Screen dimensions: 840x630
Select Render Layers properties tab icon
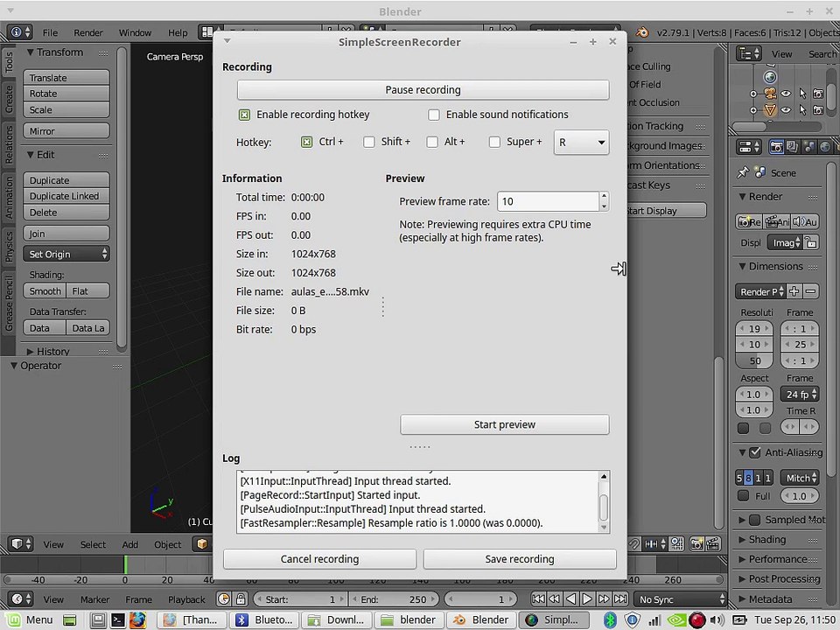coord(793,147)
